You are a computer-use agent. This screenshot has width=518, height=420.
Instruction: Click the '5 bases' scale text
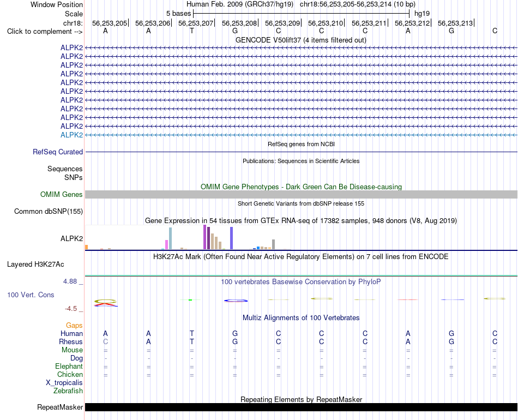point(178,14)
